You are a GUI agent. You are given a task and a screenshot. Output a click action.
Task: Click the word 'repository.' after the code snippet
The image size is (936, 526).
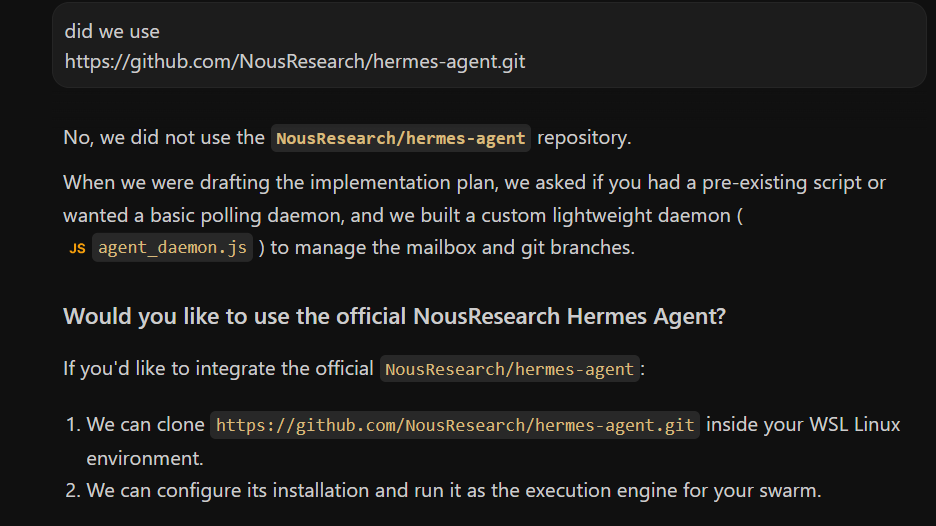click(x=584, y=138)
